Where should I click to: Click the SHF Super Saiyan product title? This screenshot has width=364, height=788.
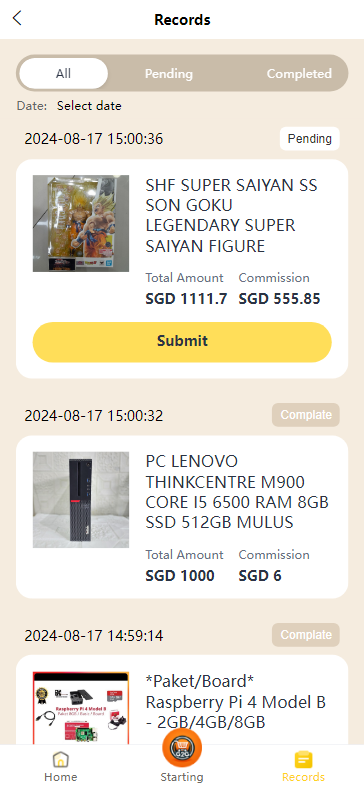232,216
